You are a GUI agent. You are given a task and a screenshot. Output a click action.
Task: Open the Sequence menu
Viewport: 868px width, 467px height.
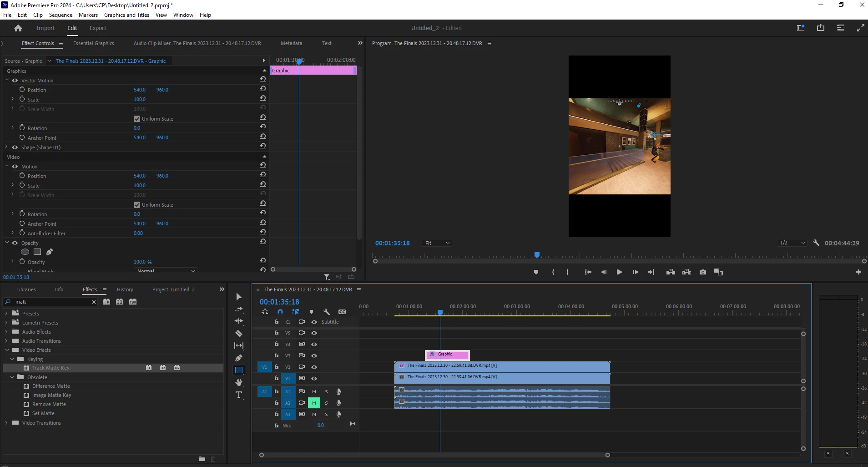(x=61, y=15)
